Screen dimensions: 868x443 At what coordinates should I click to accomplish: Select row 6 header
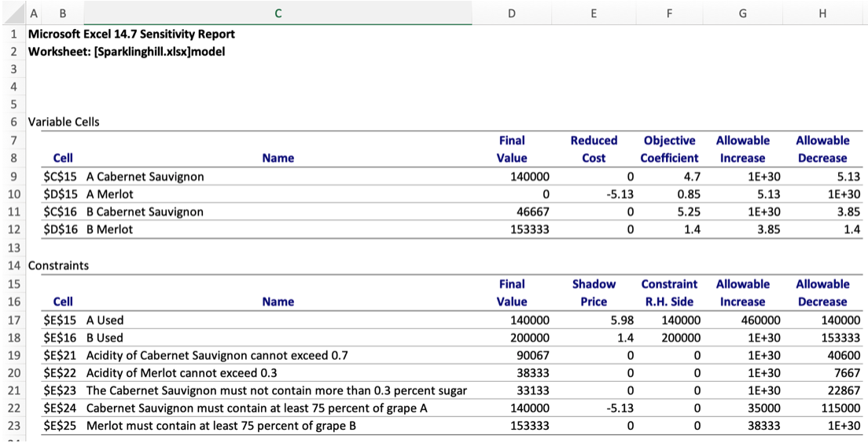13,122
